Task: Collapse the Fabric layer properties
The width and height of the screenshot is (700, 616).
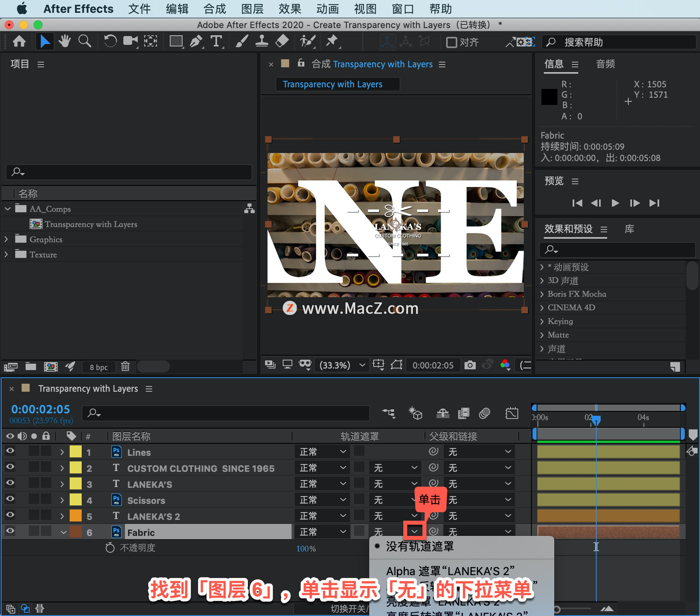Action: [63, 532]
